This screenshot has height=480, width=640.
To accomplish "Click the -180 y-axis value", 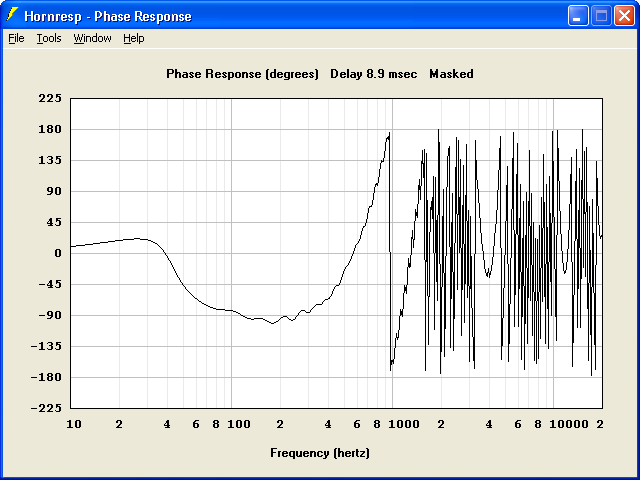I will click(x=46, y=377).
